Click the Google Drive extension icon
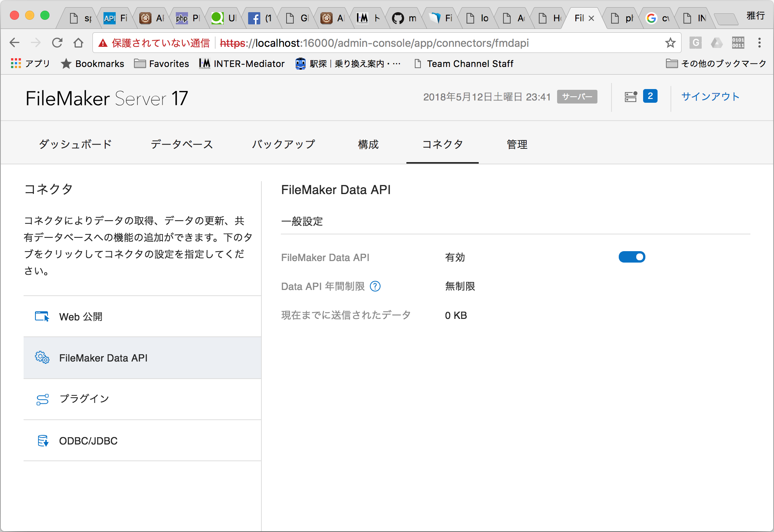Viewport: 774px width, 532px height. coord(717,43)
